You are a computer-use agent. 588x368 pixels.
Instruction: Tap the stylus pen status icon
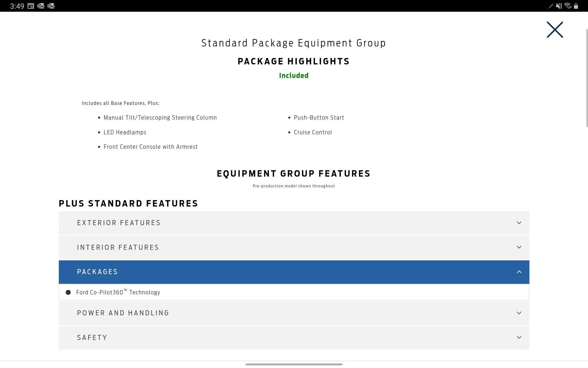tap(551, 6)
